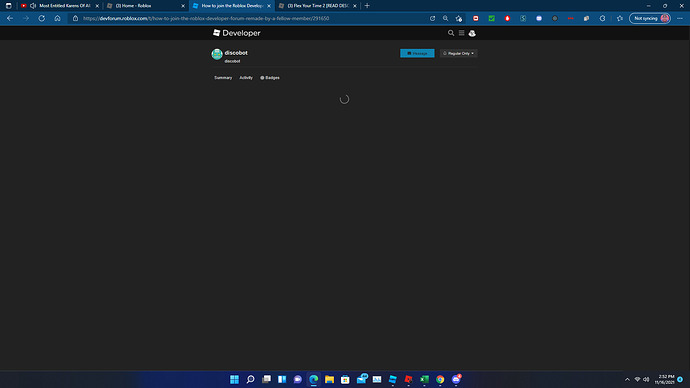
Task: Open Excel from the taskbar
Action: click(425, 379)
